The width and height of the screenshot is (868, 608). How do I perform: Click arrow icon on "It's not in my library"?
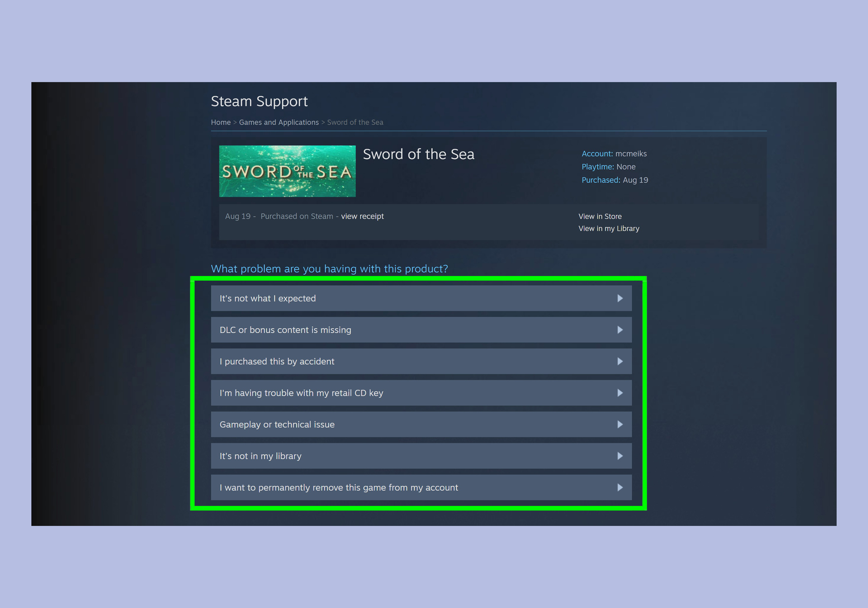[620, 456]
